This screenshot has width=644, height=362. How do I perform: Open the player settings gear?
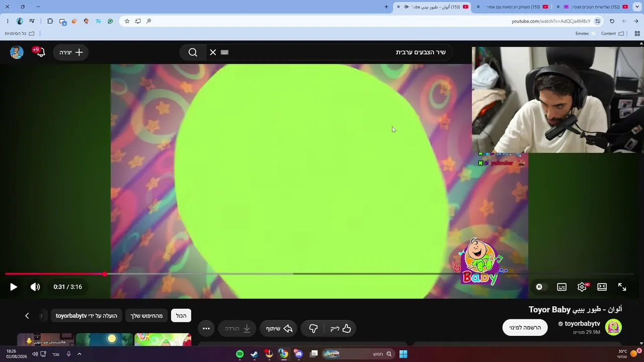(x=582, y=287)
